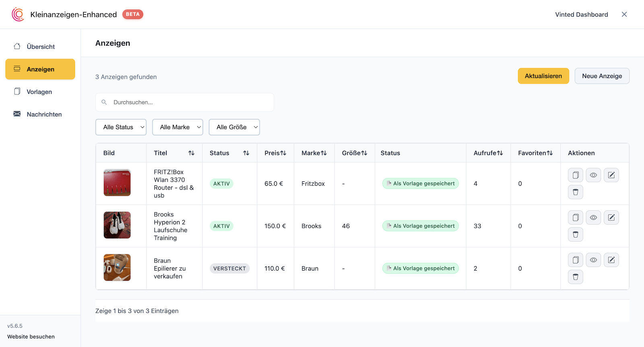Viewport: 644px width, 347px height.
Task: Copy the Brooks Hyperion 2 listing
Action: click(576, 218)
